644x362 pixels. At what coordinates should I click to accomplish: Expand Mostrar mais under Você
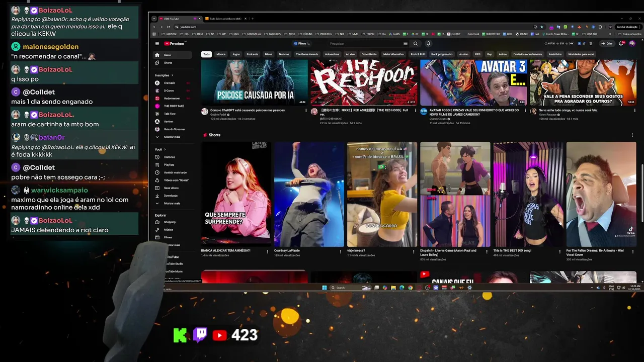coord(171,203)
